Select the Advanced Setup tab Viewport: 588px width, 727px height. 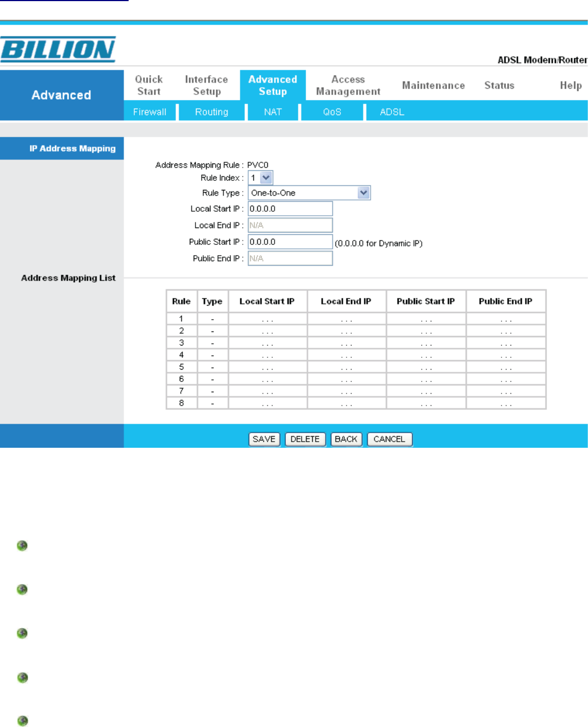(x=273, y=85)
